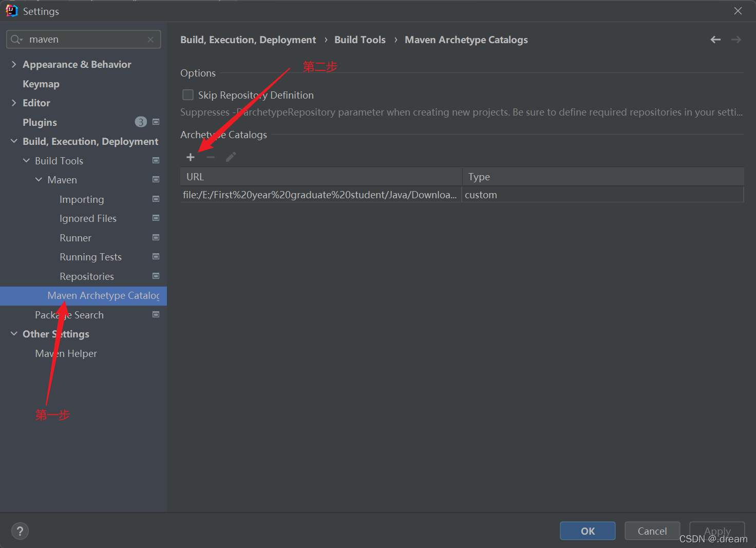756x548 pixels.
Task: Select Maven Archetype Catalogs tree item
Action: click(x=83, y=296)
